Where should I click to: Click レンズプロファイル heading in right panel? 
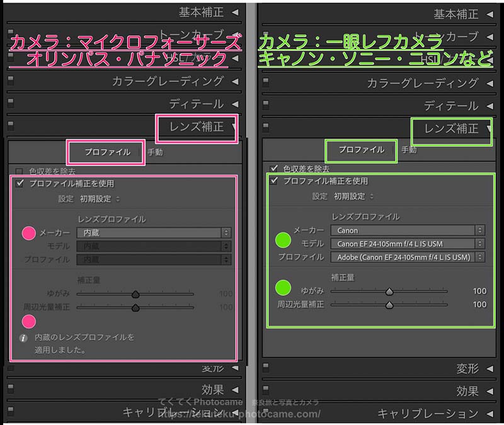365,217
